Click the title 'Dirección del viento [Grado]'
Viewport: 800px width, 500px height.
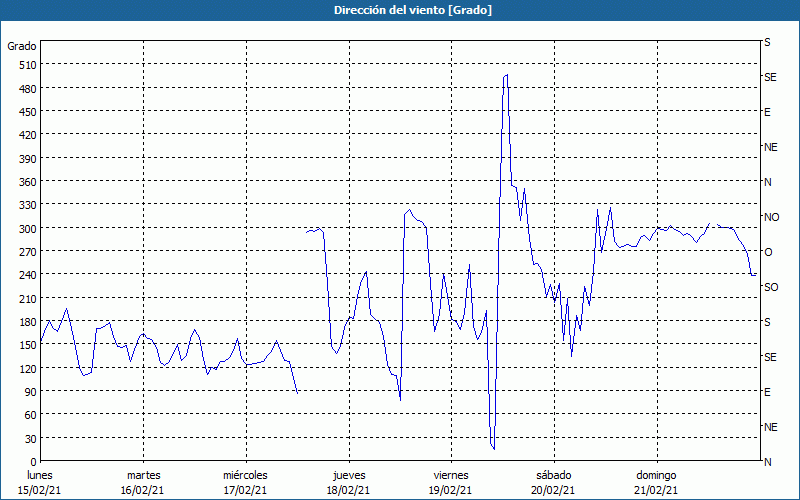[x=413, y=10]
